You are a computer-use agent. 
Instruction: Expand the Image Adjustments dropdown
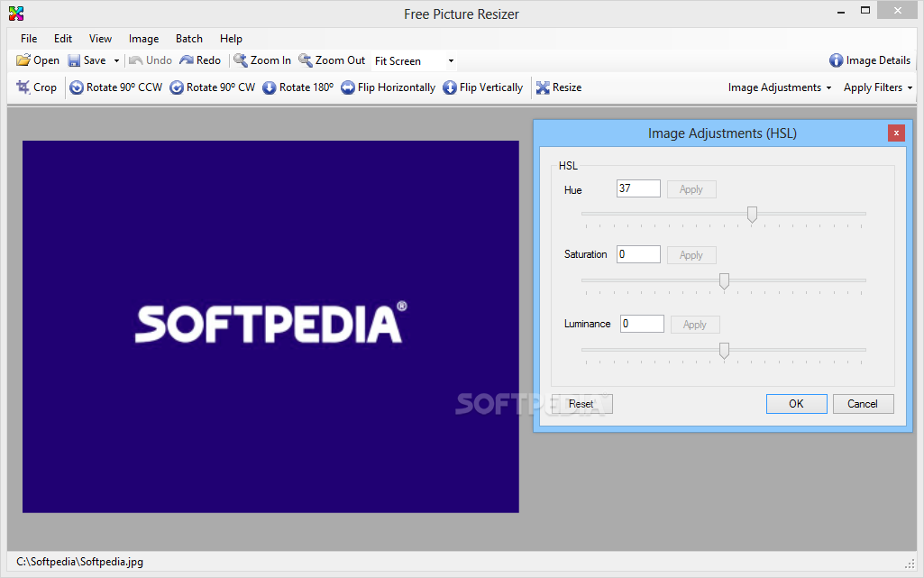tap(780, 87)
